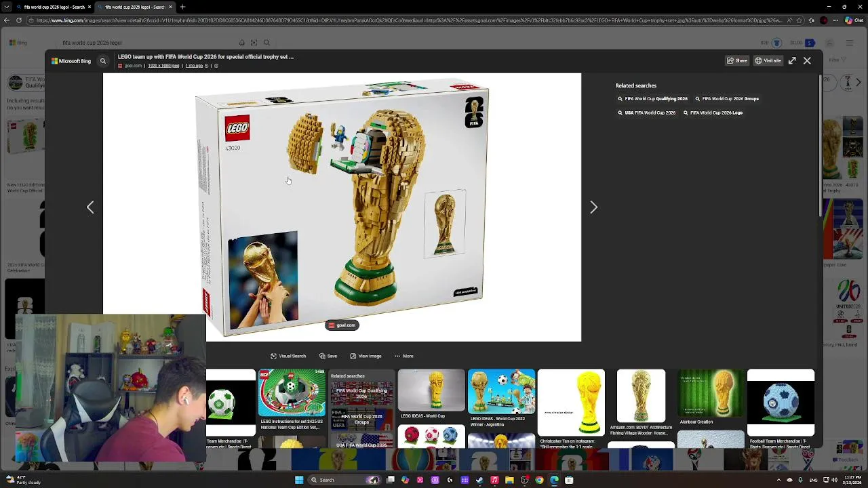Launch Steam from the taskbar
This screenshot has width=868, height=488.
[x=479, y=480]
